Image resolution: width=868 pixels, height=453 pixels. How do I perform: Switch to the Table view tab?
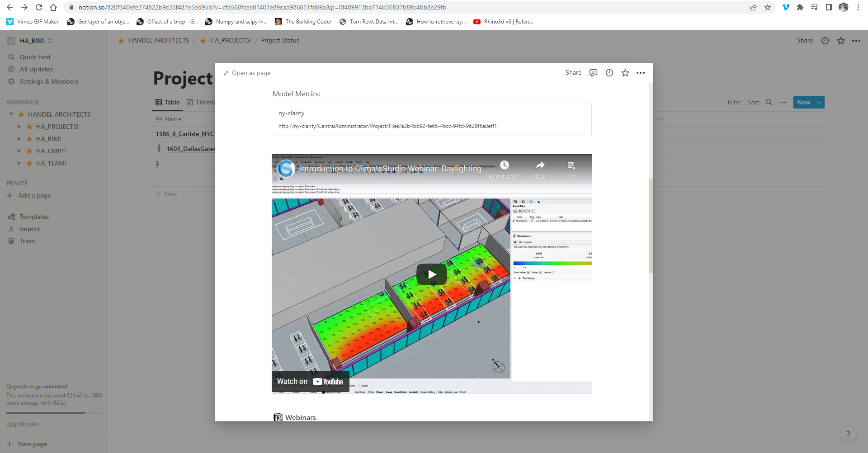point(168,102)
